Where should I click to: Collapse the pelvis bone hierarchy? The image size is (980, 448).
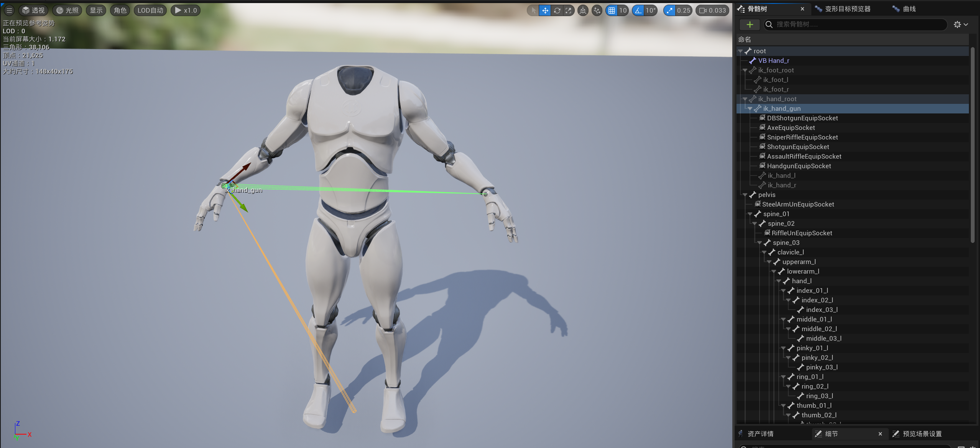[x=745, y=195]
